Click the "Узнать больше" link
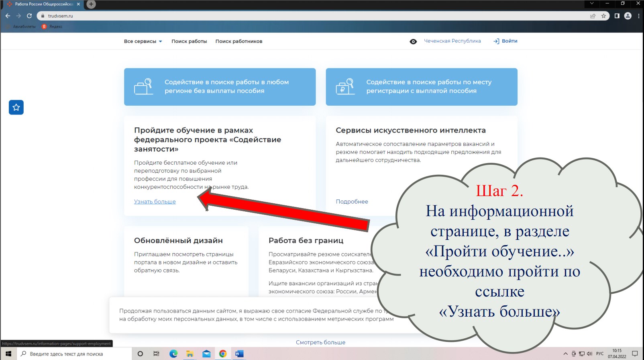The image size is (644, 360). click(155, 202)
